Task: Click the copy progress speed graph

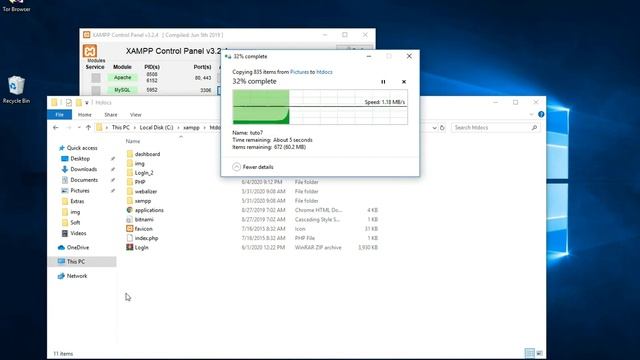Action: click(320, 107)
